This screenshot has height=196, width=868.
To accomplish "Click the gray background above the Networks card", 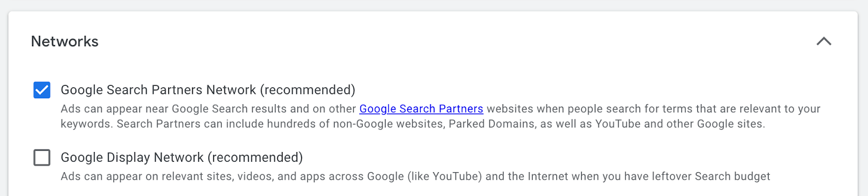I will click(434, 5).
